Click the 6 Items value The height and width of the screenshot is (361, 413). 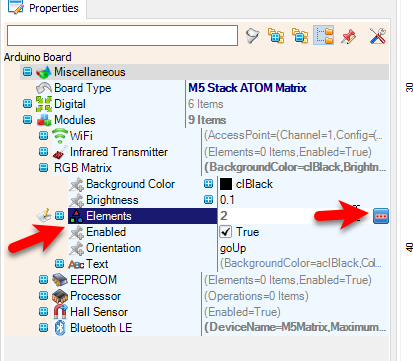pos(206,104)
